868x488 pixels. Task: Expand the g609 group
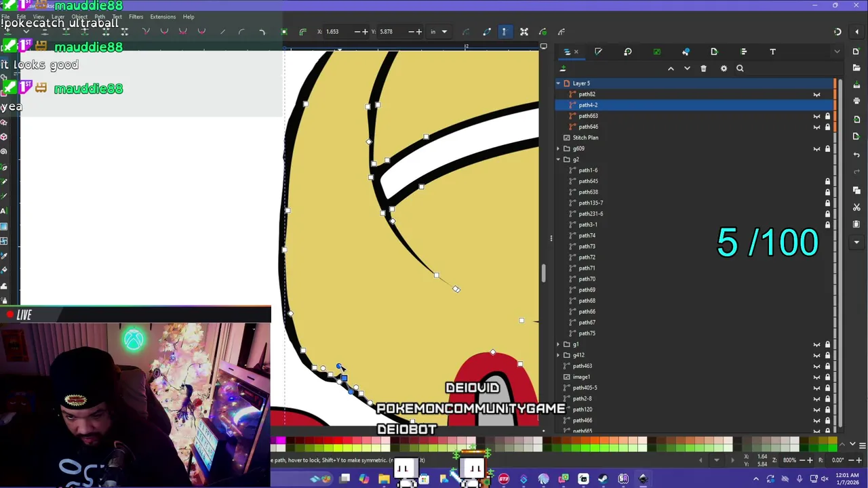point(558,148)
